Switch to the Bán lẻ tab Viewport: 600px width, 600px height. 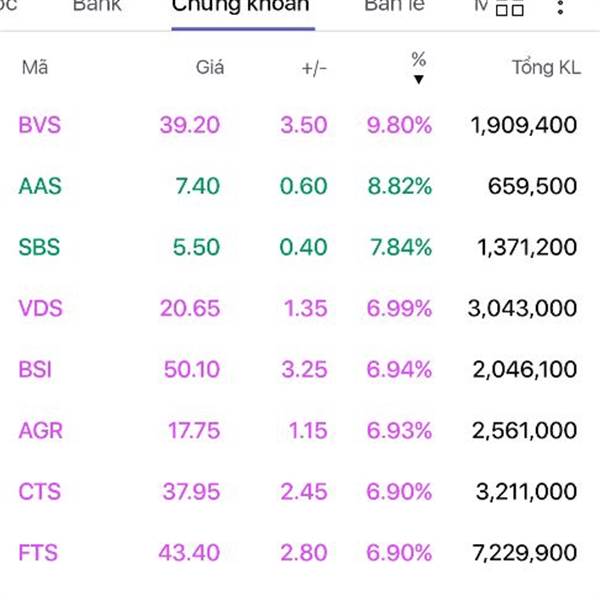point(394,6)
